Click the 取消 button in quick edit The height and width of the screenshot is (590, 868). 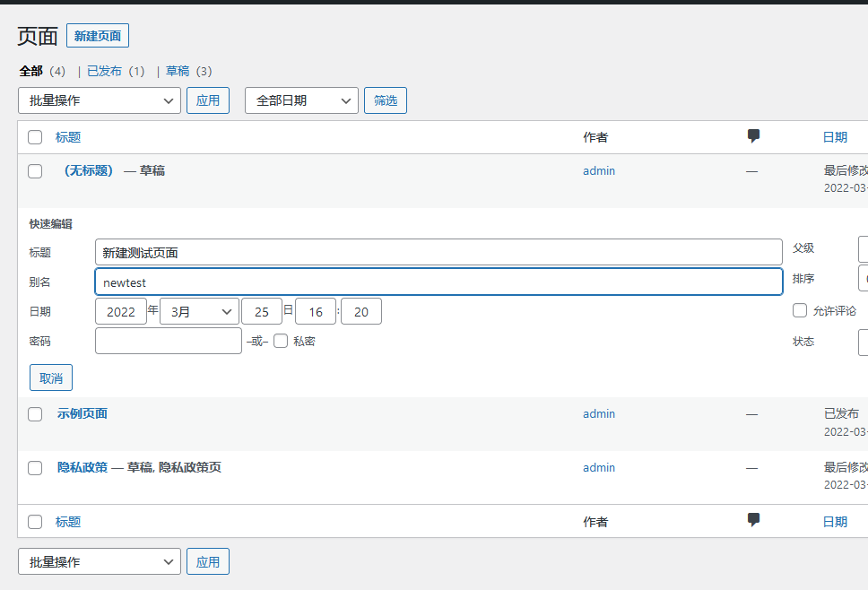tap(50, 377)
